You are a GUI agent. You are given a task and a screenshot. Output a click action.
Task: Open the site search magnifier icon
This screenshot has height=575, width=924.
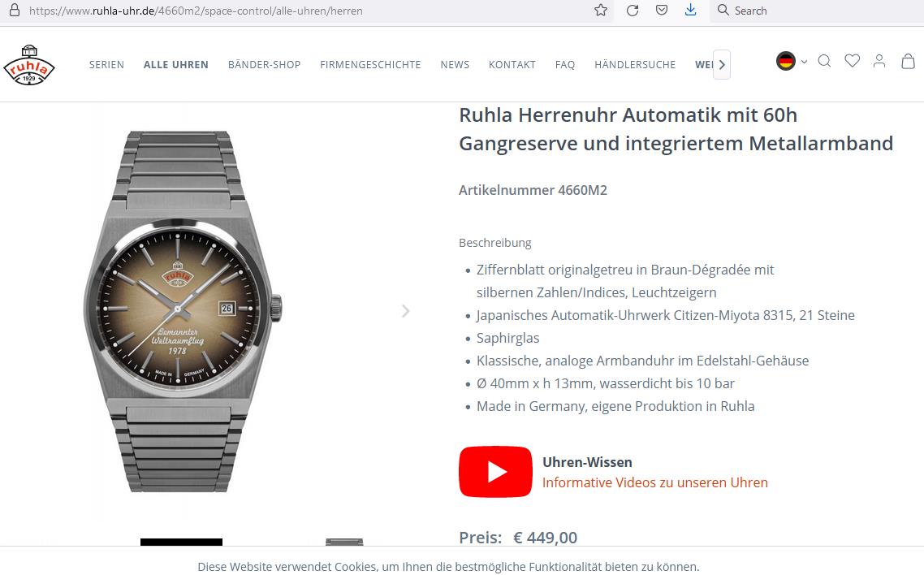click(x=824, y=61)
